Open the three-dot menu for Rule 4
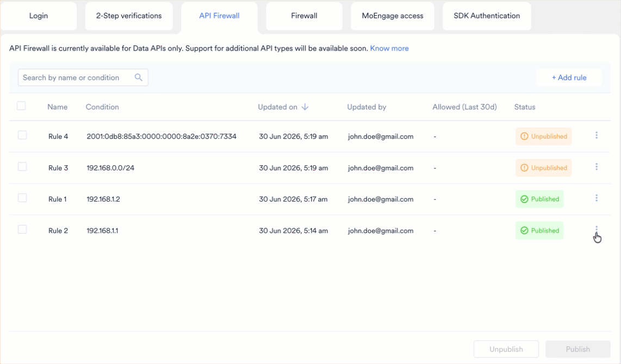621x364 pixels. point(597,135)
